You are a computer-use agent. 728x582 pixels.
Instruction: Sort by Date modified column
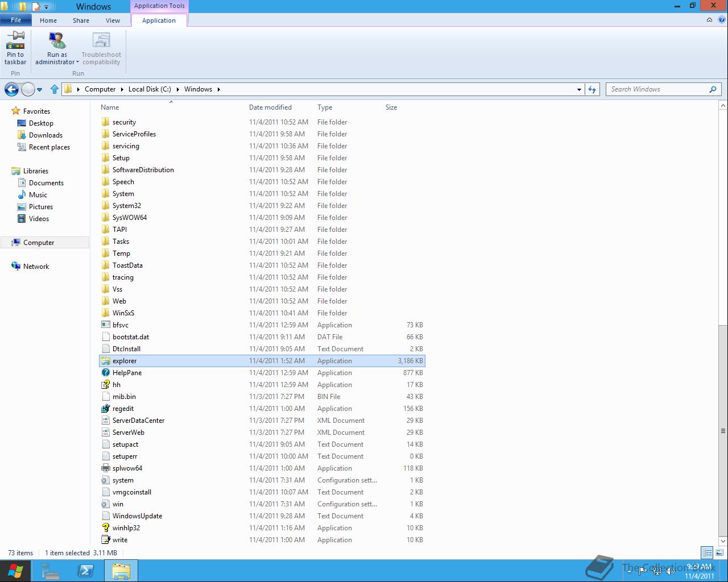click(270, 107)
